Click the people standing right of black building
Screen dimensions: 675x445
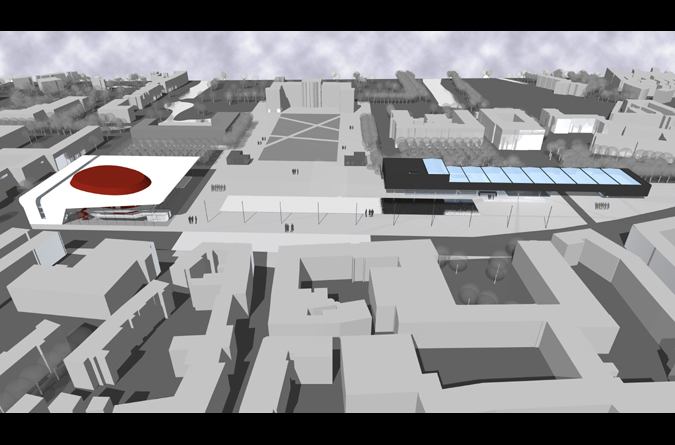[x=601, y=207]
